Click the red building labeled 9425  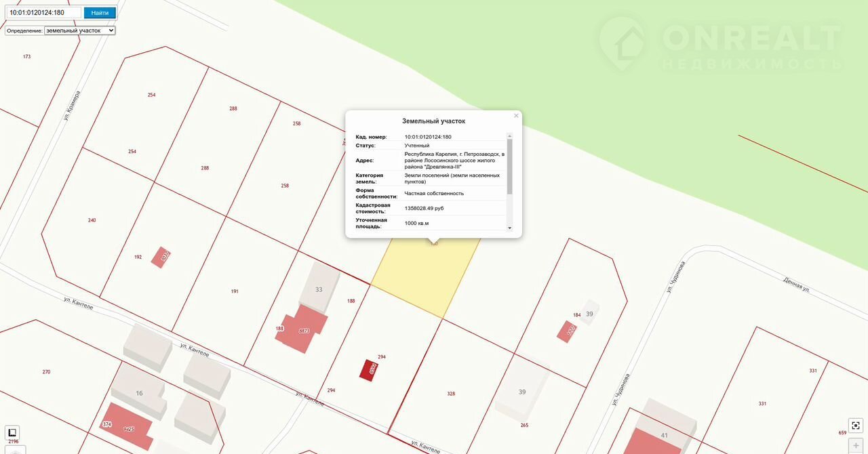pyautogui.click(x=127, y=425)
